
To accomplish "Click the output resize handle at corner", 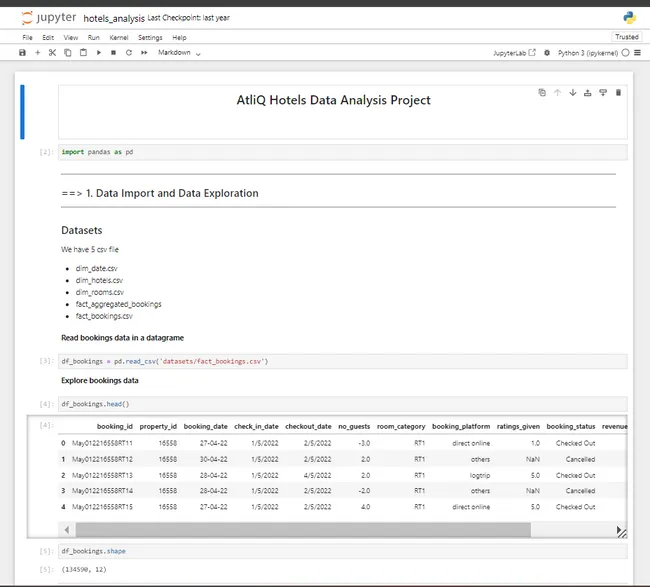I will tap(621, 532).
